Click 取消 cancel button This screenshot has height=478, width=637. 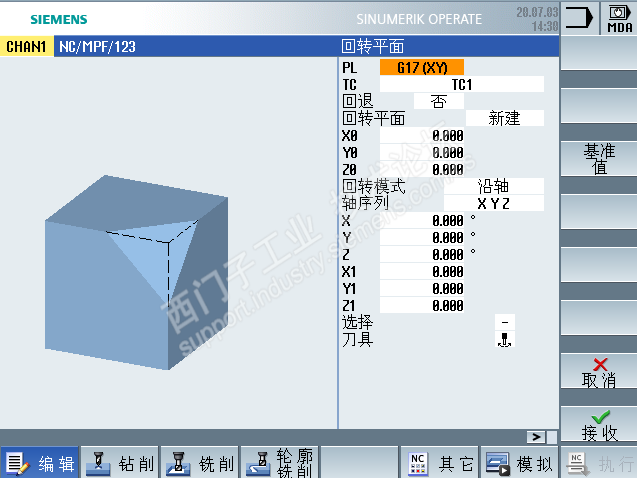[599, 371]
